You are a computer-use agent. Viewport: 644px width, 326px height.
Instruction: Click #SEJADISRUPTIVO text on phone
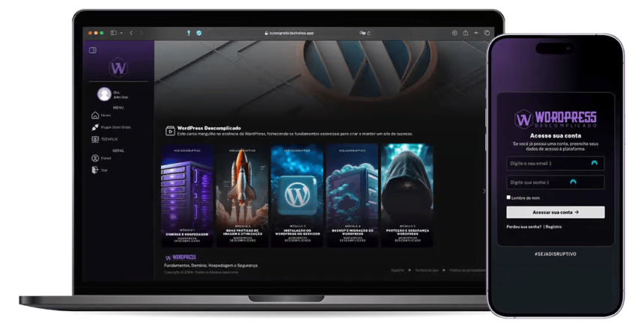556,253
